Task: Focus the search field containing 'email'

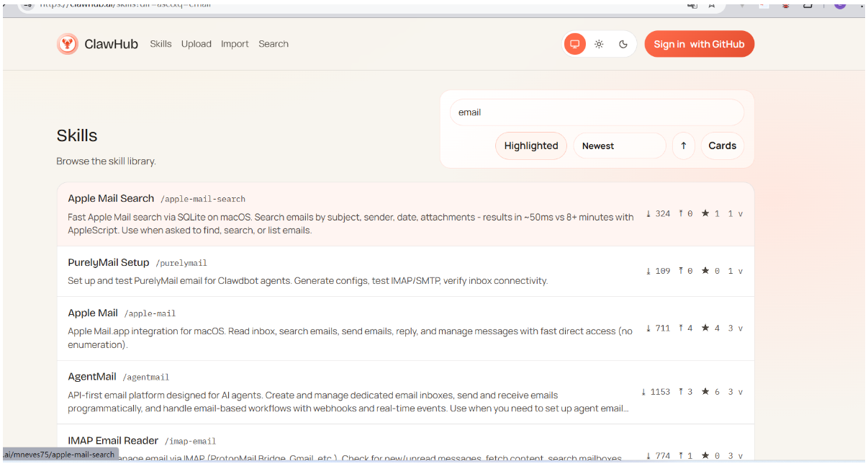Action: [x=597, y=112]
